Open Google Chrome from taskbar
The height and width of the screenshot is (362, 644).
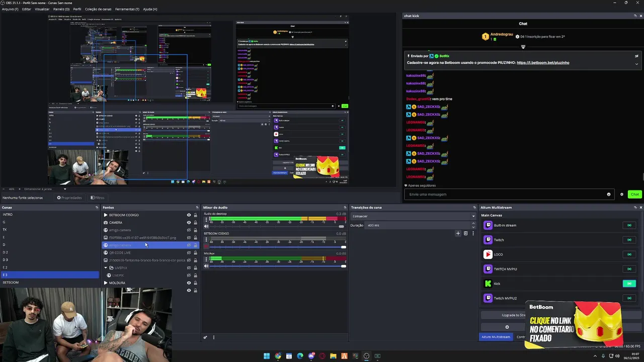coord(278,356)
